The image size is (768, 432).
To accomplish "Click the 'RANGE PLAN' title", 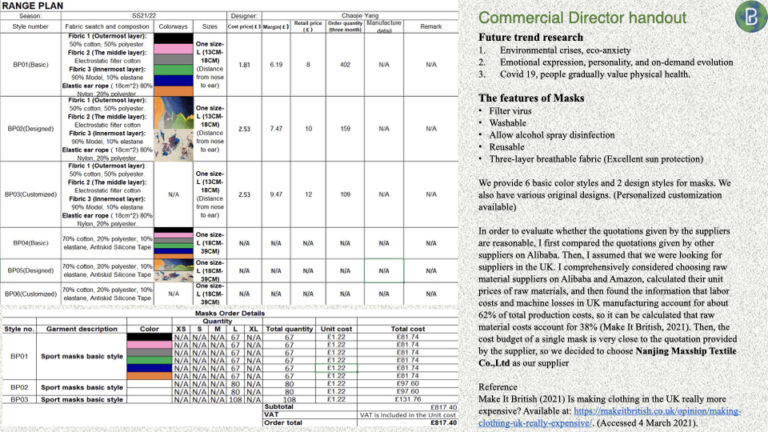I will (x=32, y=6).
